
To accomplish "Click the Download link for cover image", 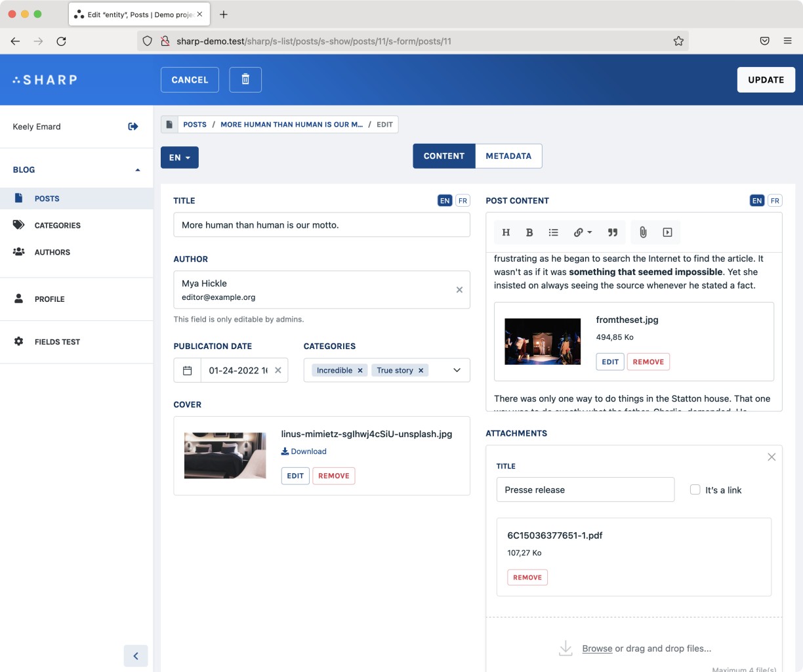I will coord(304,451).
